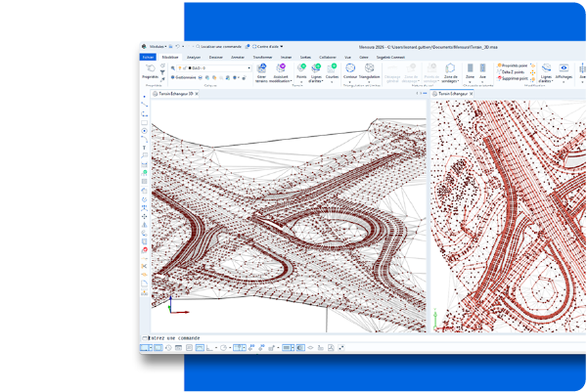Switch to the Modéliser ribbon tab
This screenshot has width=588, height=392.
point(170,57)
